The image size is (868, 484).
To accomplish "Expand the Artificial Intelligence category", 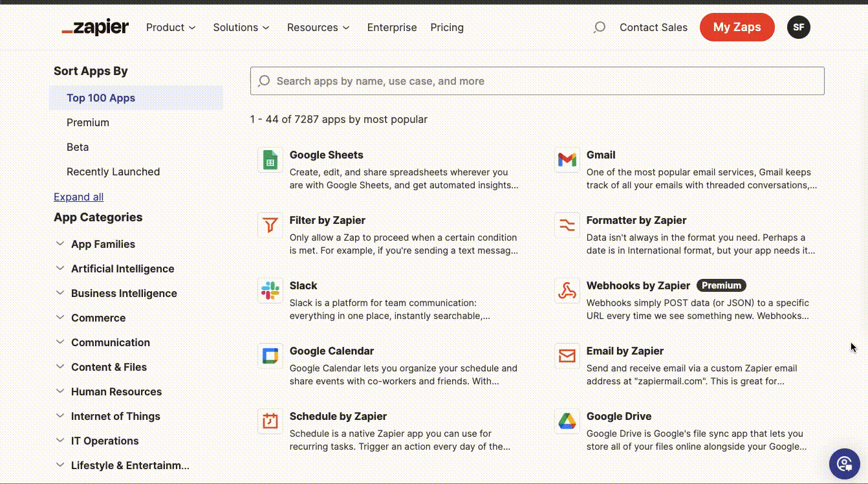I will [x=60, y=269].
